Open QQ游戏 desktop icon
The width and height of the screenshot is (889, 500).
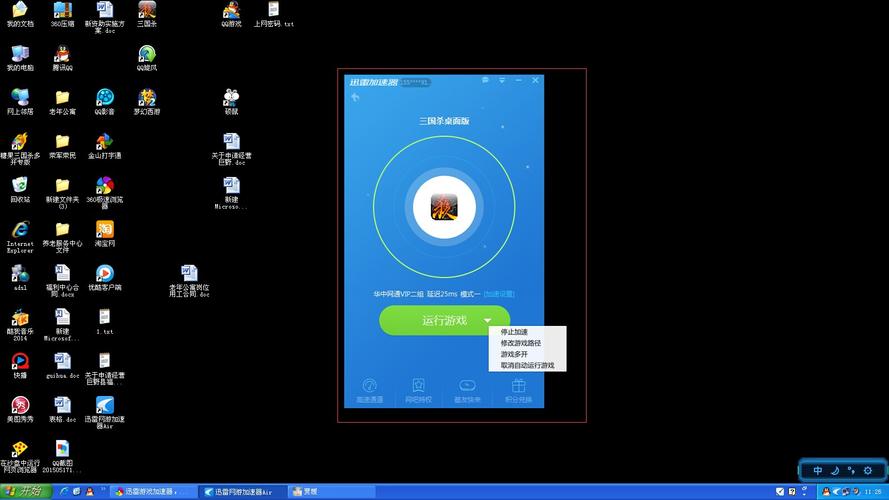(231, 14)
